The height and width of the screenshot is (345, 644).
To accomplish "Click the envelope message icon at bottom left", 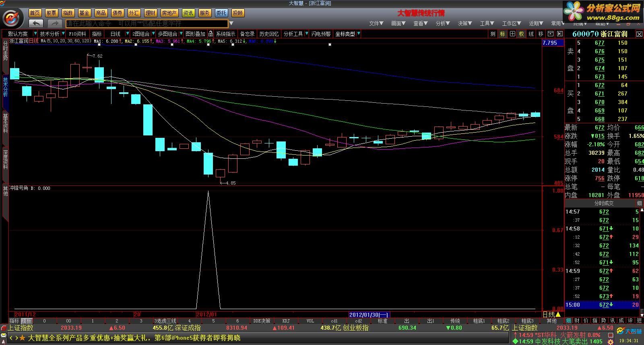I will [4, 336].
